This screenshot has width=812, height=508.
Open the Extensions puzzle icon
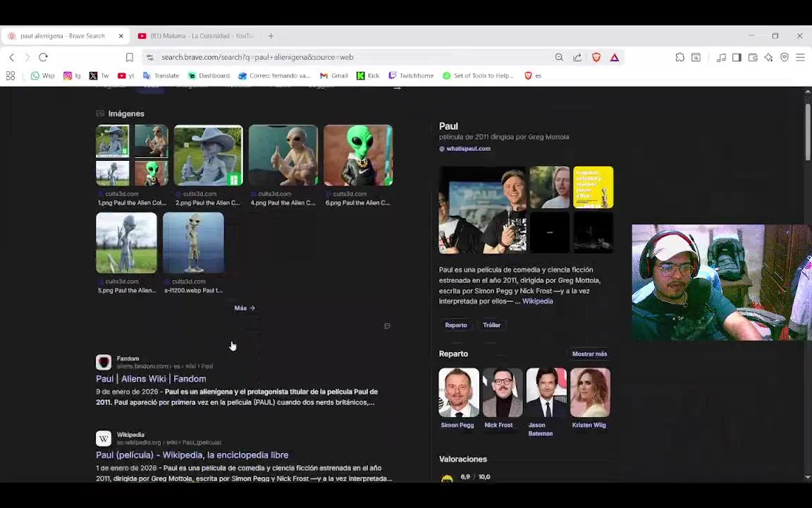pos(680,57)
